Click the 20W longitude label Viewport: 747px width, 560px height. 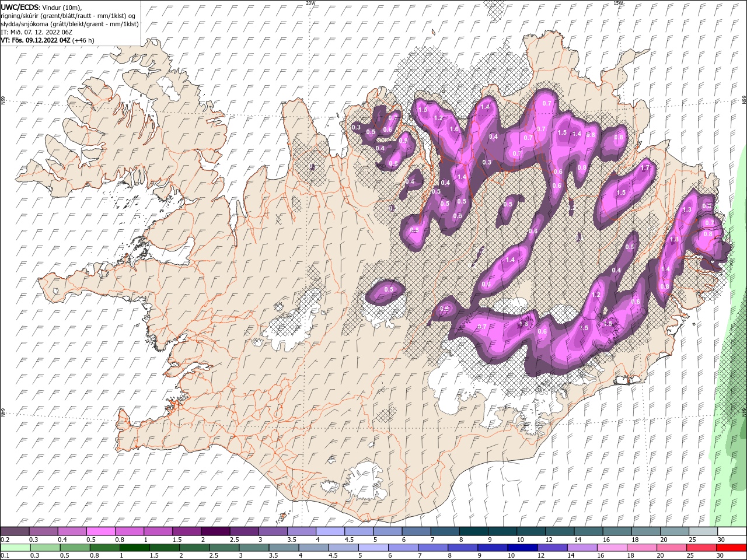click(310, 3)
